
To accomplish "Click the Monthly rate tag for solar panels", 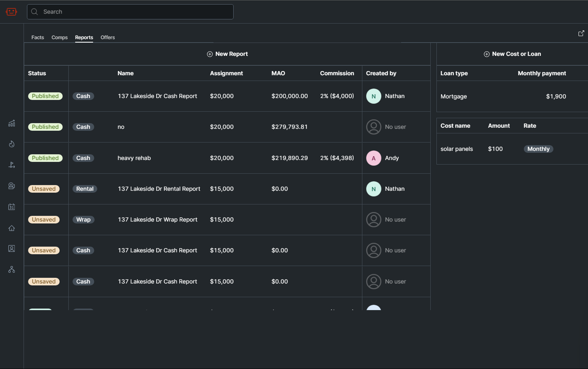I will coord(538,149).
